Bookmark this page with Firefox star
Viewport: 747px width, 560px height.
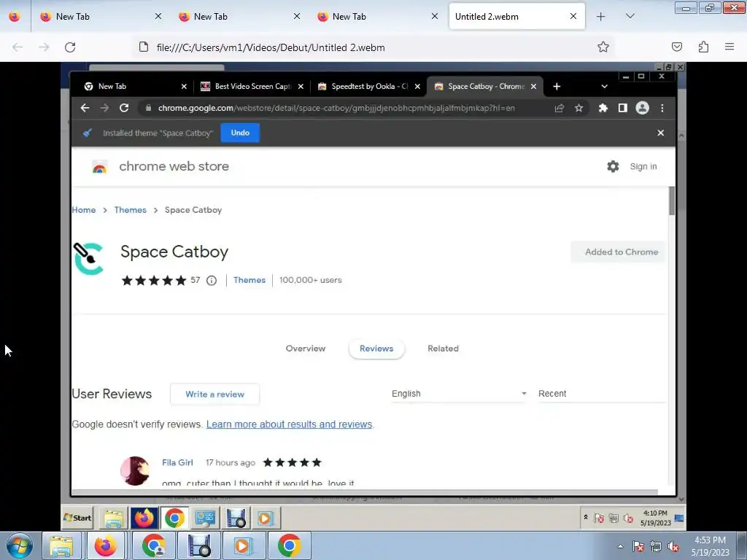603,47
